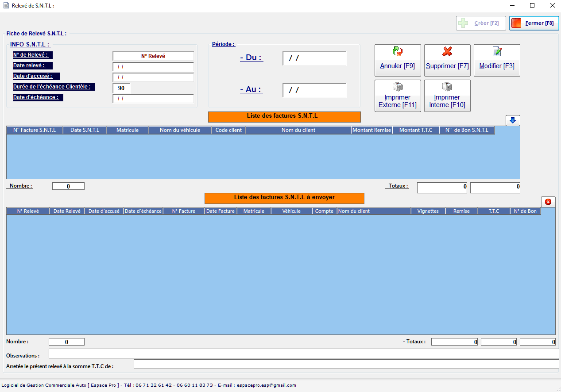
Task: Click the Véhicule column header
Action: [292, 211]
